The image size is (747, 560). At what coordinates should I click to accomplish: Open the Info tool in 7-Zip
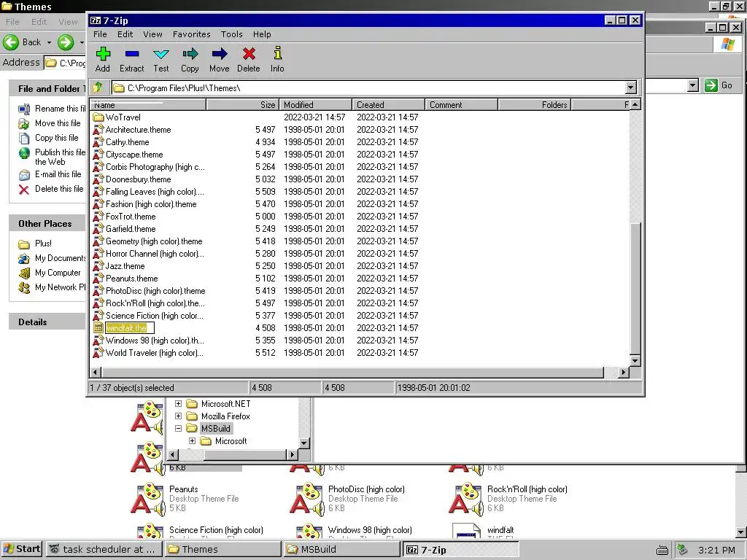278,54
